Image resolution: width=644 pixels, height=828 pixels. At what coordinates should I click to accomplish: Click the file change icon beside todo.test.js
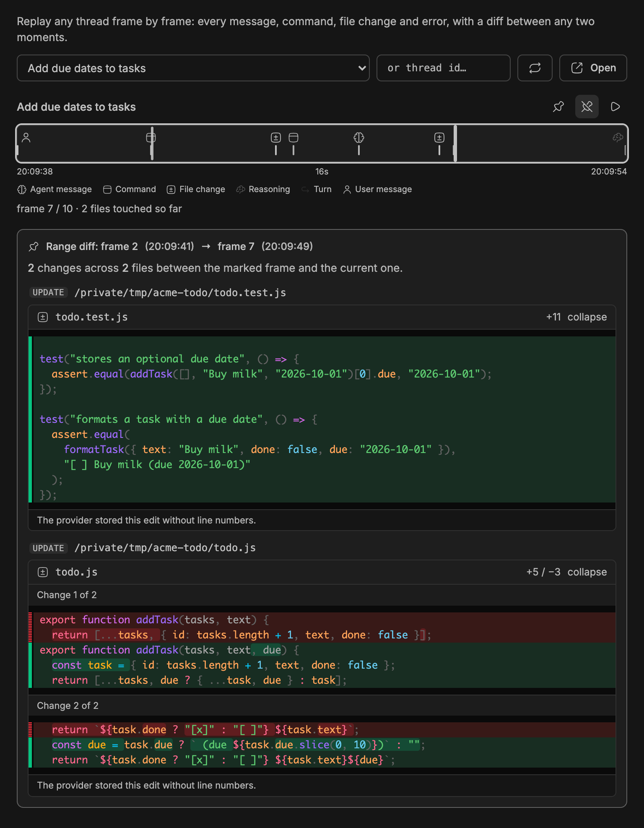43,317
